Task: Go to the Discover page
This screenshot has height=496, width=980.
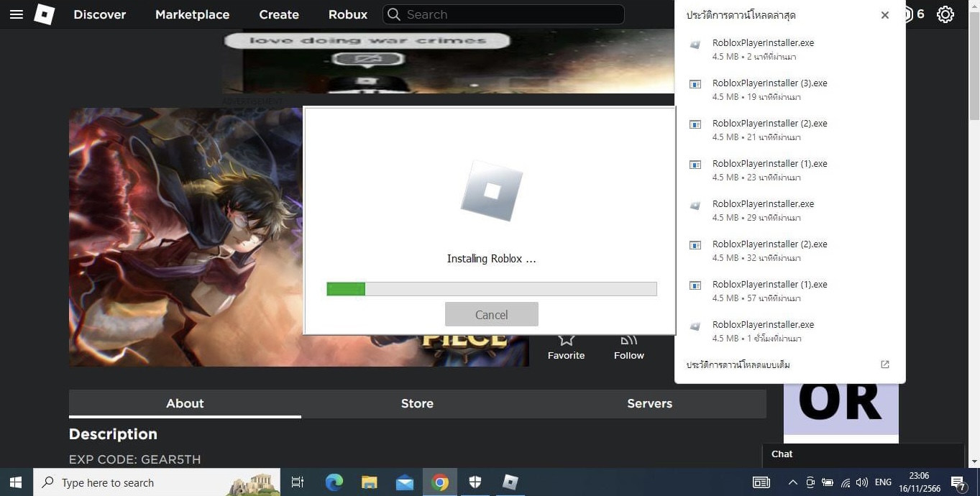Action: (100, 14)
